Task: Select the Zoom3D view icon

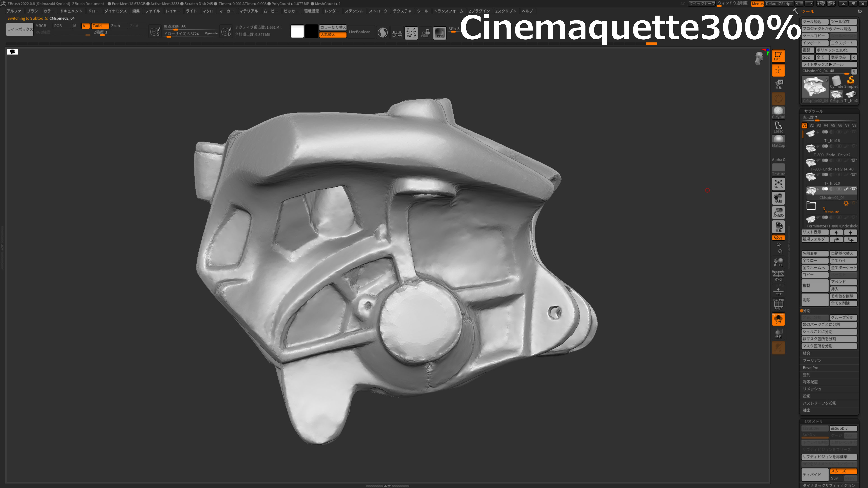Action: click(x=778, y=212)
